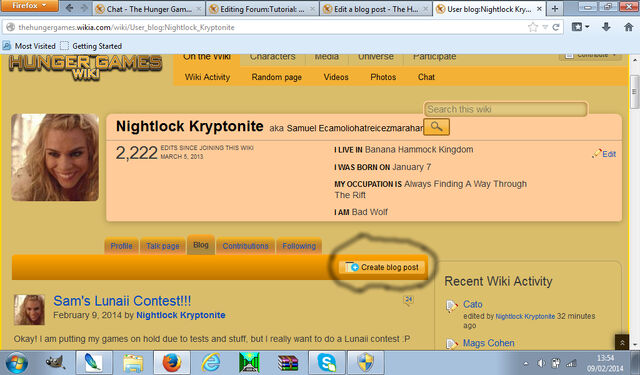Select the Blog tab

pos(201,245)
